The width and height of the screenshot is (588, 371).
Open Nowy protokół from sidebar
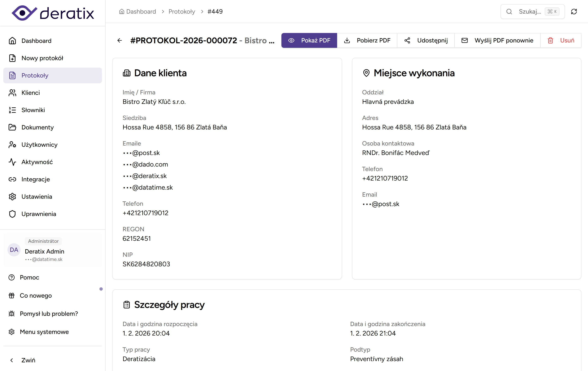coord(42,58)
